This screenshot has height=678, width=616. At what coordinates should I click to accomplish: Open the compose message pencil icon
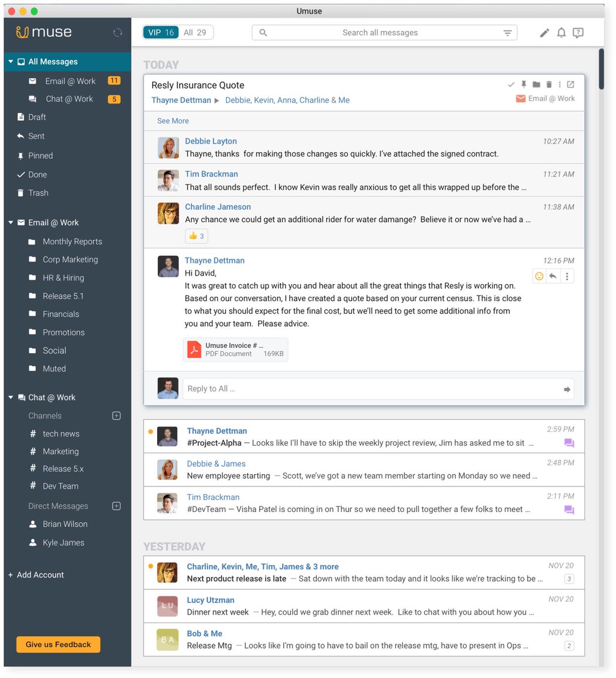[x=544, y=33]
